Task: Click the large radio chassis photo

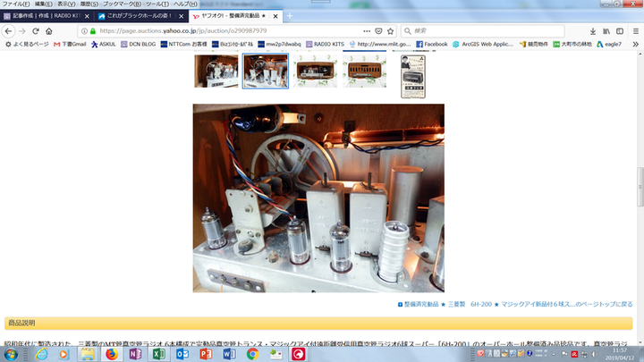Action: pos(318,198)
